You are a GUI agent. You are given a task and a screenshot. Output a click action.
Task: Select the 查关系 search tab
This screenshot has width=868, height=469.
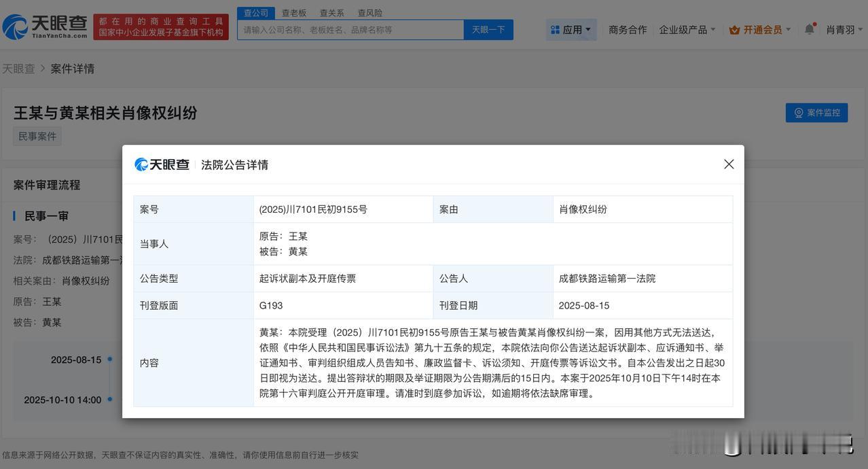331,13
